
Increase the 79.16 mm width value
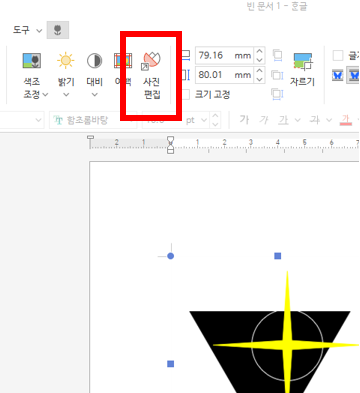(260, 51)
